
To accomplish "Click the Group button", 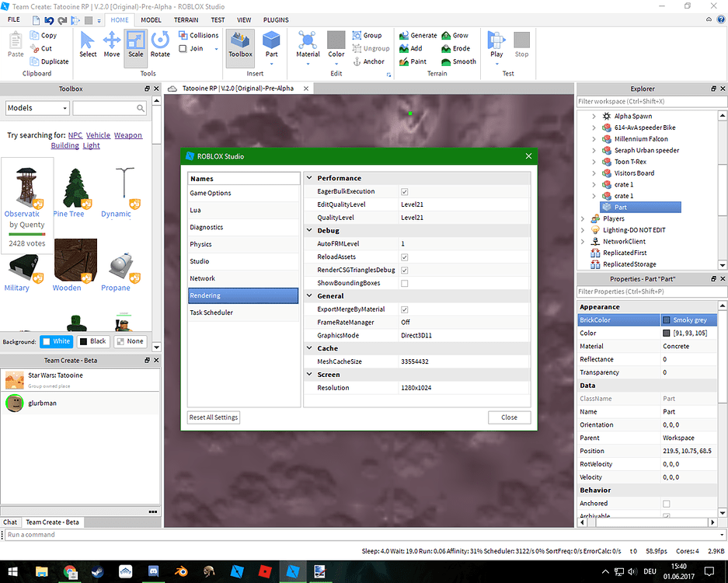I will click(367, 35).
